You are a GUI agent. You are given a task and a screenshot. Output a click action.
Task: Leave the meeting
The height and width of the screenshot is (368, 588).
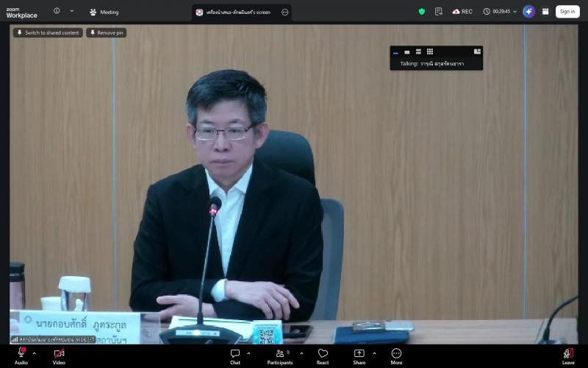point(568,356)
